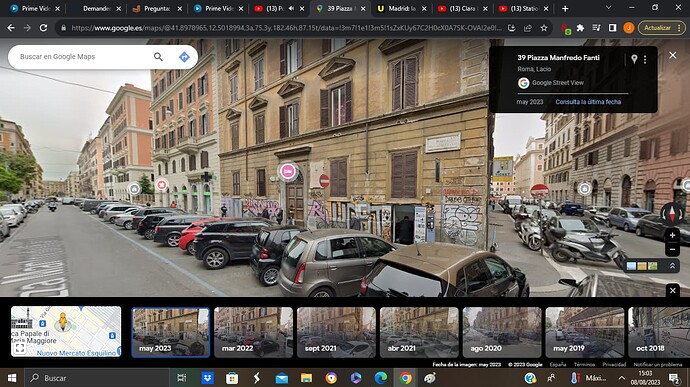This screenshot has width=690, height=387.
Task: Show hidden tray icons chevron
Action: point(621,378)
